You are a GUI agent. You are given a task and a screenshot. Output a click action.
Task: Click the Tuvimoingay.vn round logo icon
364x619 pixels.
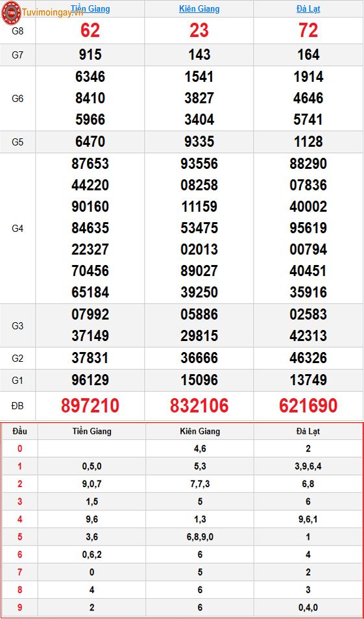tap(11, 12)
